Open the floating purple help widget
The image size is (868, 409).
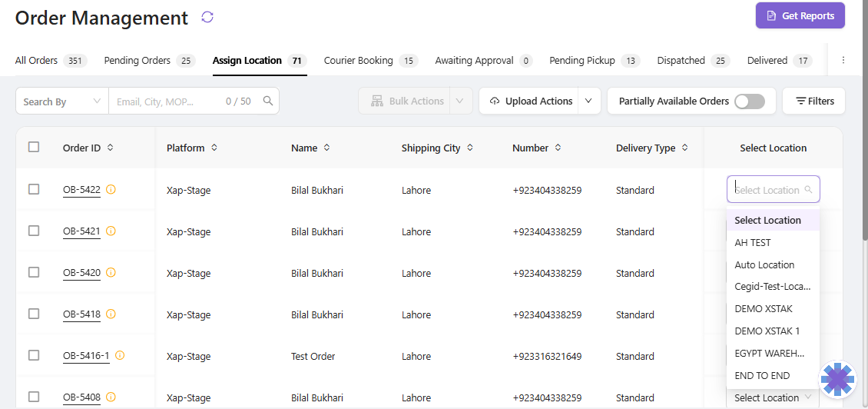837,379
